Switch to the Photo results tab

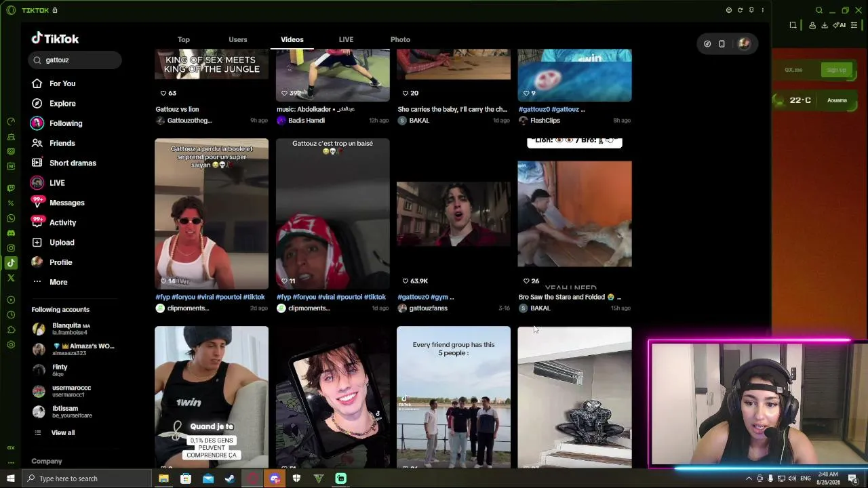400,39
